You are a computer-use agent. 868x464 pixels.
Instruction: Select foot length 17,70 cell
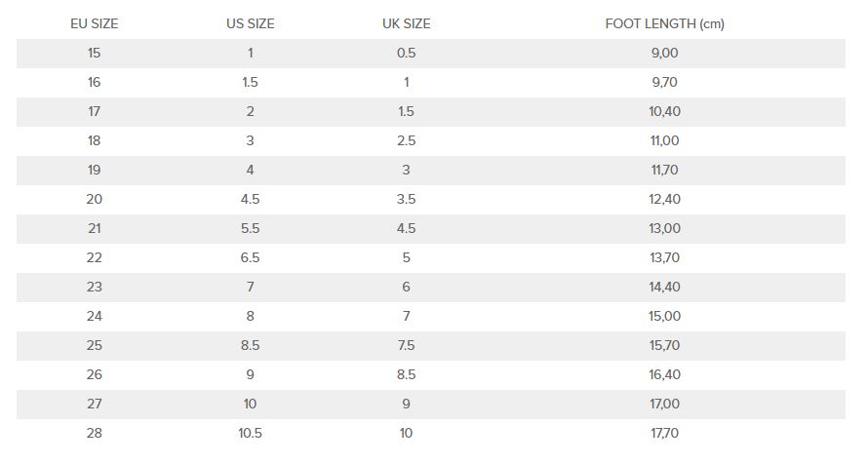664,433
